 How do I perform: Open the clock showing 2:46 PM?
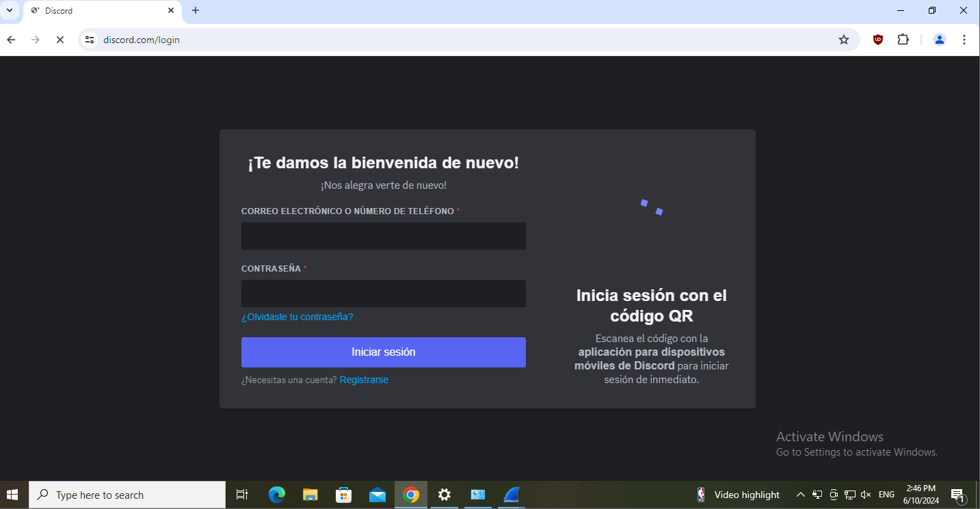921,495
